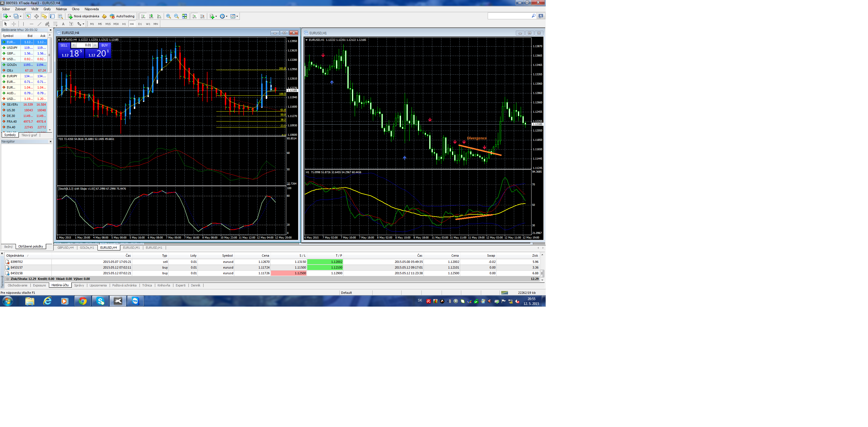Select the vertical line drawing tool

click(x=23, y=24)
